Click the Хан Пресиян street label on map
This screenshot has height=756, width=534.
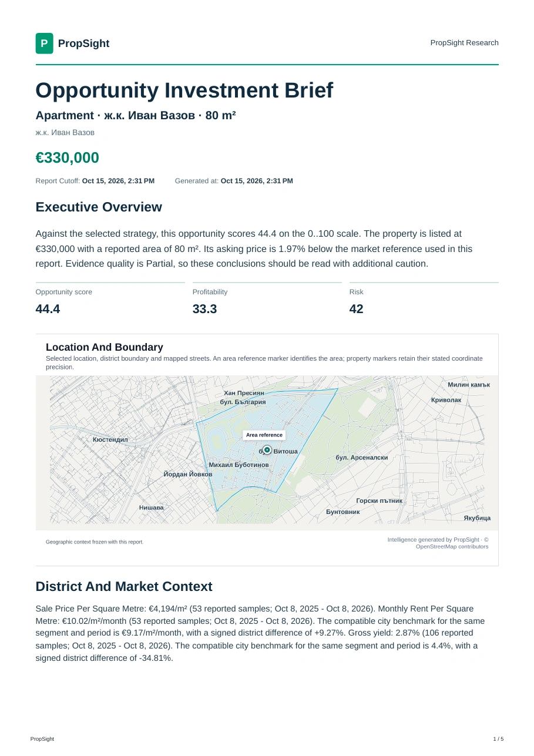pyautogui.click(x=244, y=393)
